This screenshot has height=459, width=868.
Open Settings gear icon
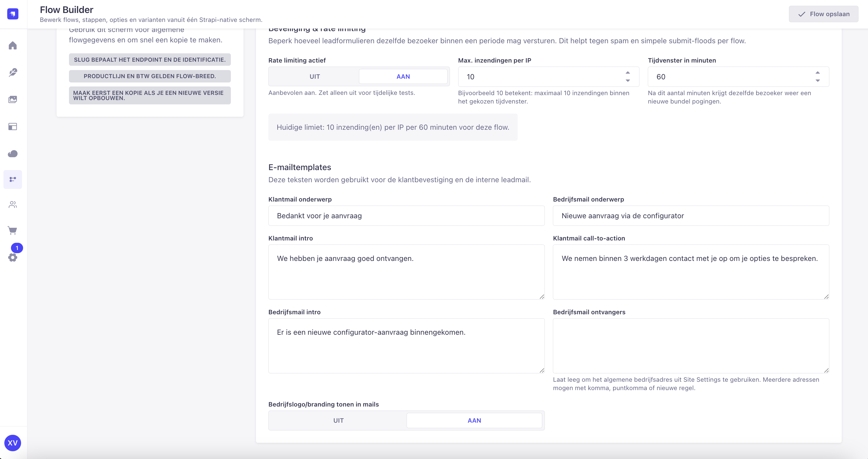(x=13, y=258)
